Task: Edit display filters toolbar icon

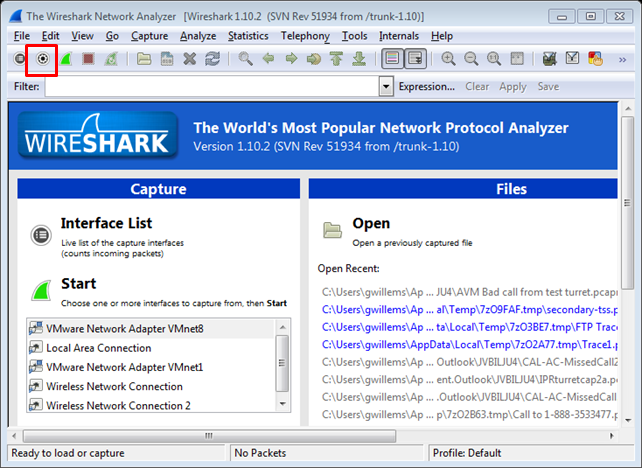Action: [x=572, y=58]
